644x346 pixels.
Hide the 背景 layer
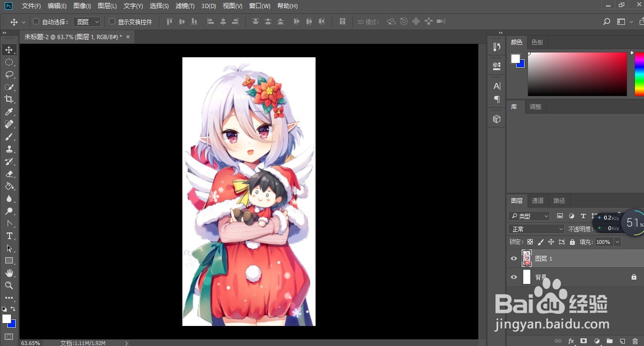click(514, 277)
